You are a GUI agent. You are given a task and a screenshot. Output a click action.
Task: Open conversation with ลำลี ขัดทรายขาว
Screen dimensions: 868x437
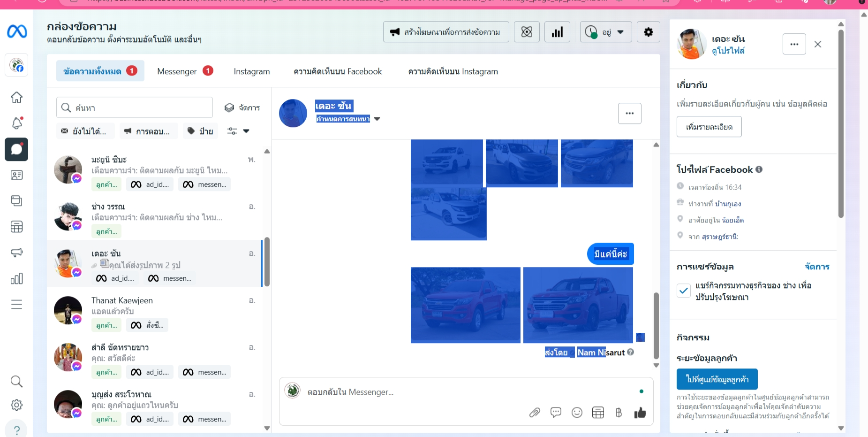[x=154, y=357]
